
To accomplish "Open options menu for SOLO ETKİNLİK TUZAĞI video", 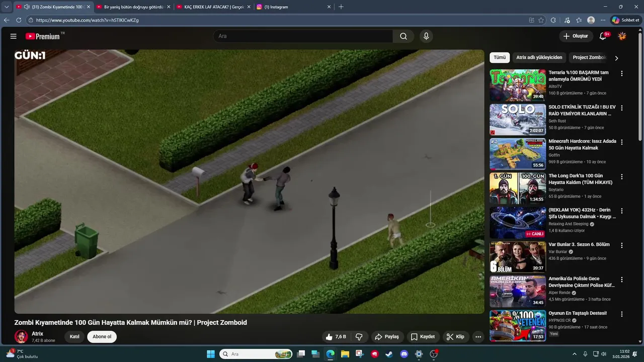I will coord(622,108).
